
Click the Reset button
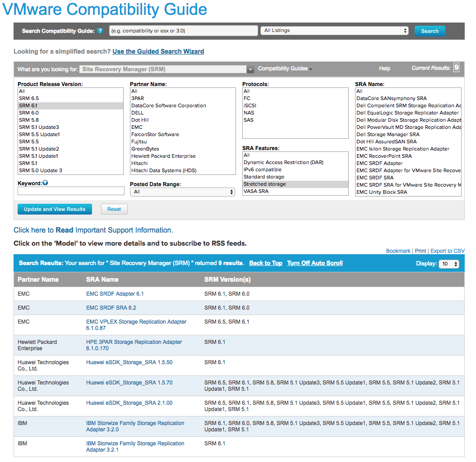tap(114, 209)
